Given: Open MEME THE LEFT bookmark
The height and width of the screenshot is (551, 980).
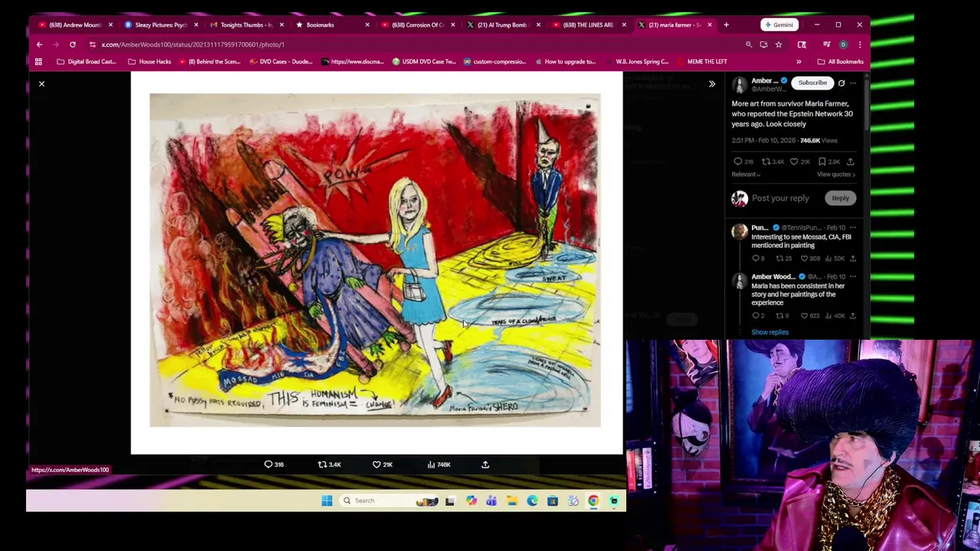Looking at the screenshot, I should point(701,61).
